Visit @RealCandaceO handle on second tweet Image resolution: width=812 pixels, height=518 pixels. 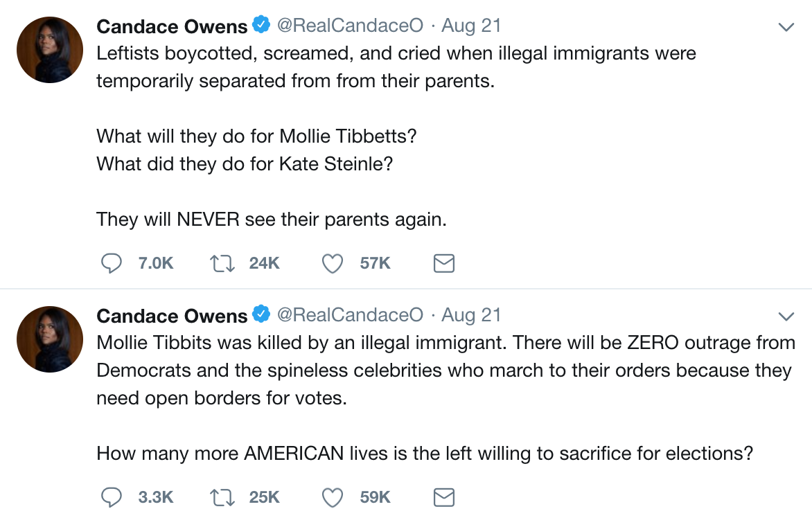pyautogui.click(x=350, y=314)
